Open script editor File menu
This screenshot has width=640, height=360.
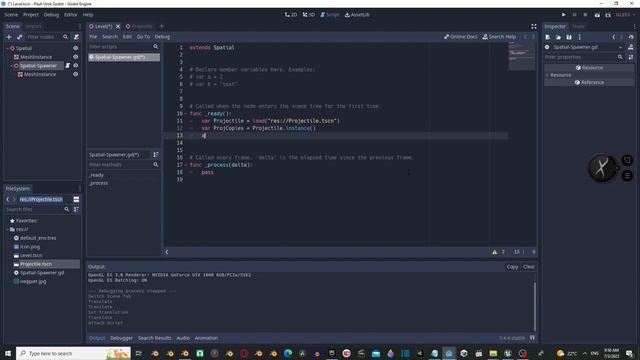(93, 37)
